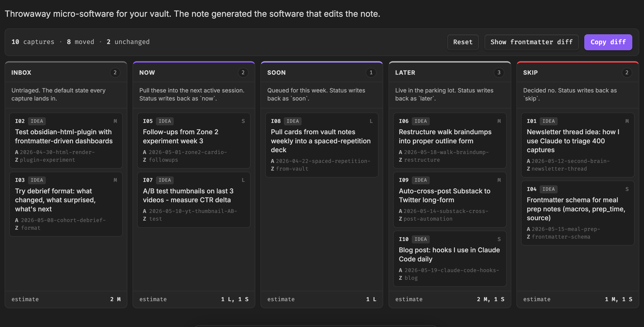Open card I10 Blog post hooks
The image size is (644, 327).
450,258
